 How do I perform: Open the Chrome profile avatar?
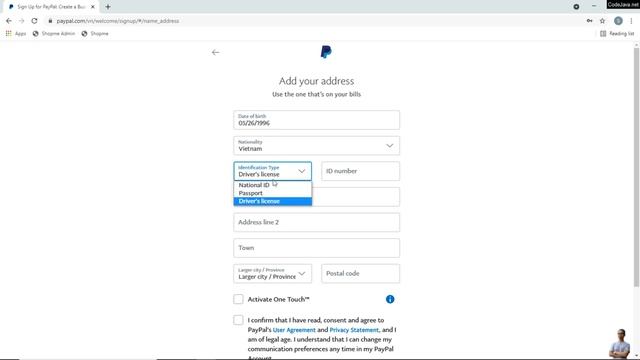618,21
